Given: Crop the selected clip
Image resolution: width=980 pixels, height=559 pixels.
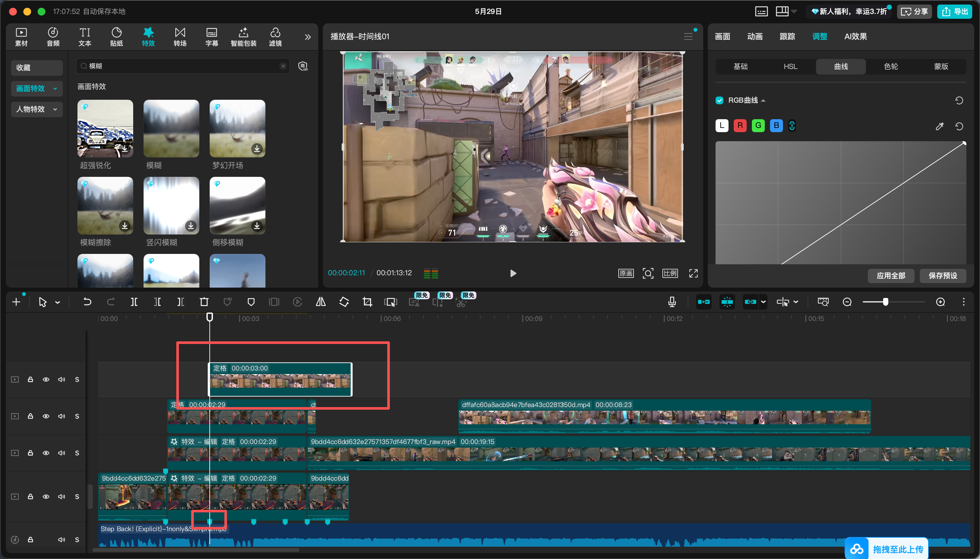Looking at the screenshot, I should point(367,302).
